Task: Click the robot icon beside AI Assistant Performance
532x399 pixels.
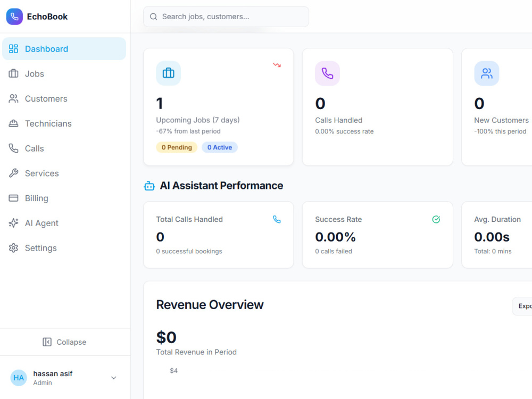Action: click(x=149, y=186)
